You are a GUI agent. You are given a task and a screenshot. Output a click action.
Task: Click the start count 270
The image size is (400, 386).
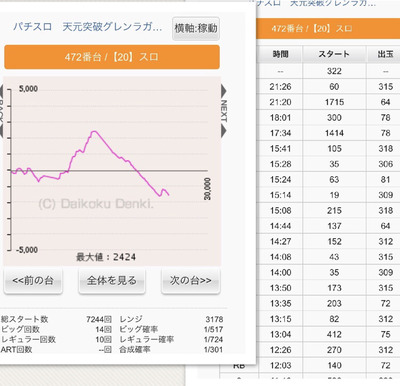click(x=334, y=350)
